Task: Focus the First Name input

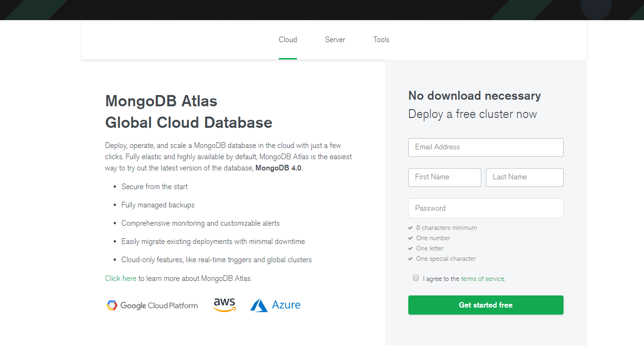Action: click(x=444, y=177)
